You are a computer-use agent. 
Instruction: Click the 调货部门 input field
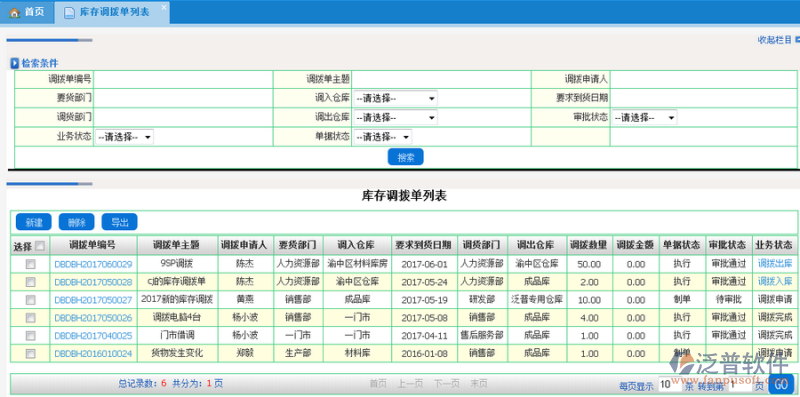coord(183,117)
